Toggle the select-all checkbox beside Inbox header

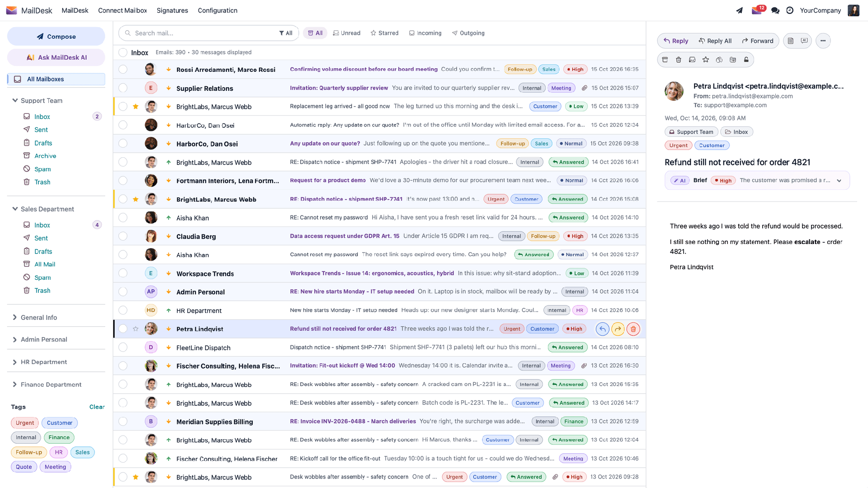point(123,52)
